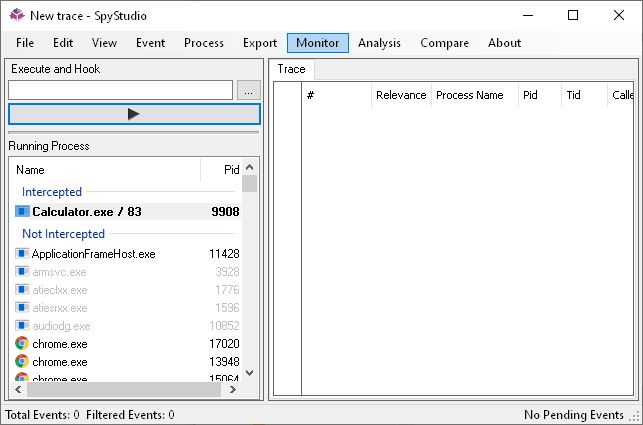
Task: Click process list scroll left arrow
Action: (18, 389)
